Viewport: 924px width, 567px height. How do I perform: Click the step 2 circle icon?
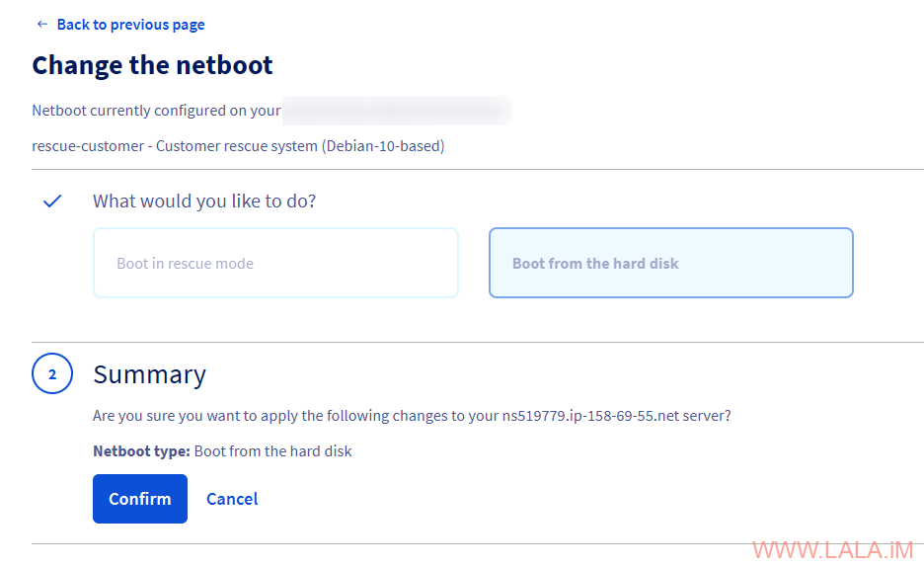click(52, 374)
